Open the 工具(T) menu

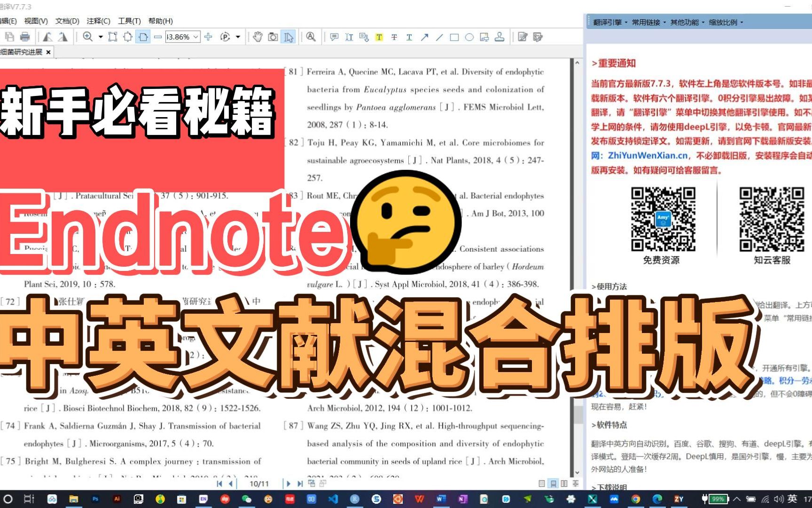coord(129,21)
